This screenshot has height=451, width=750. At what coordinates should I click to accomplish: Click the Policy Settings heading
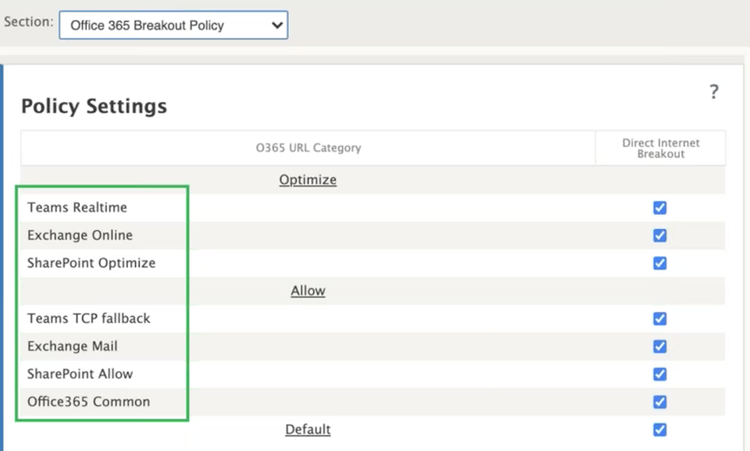click(x=94, y=106)
